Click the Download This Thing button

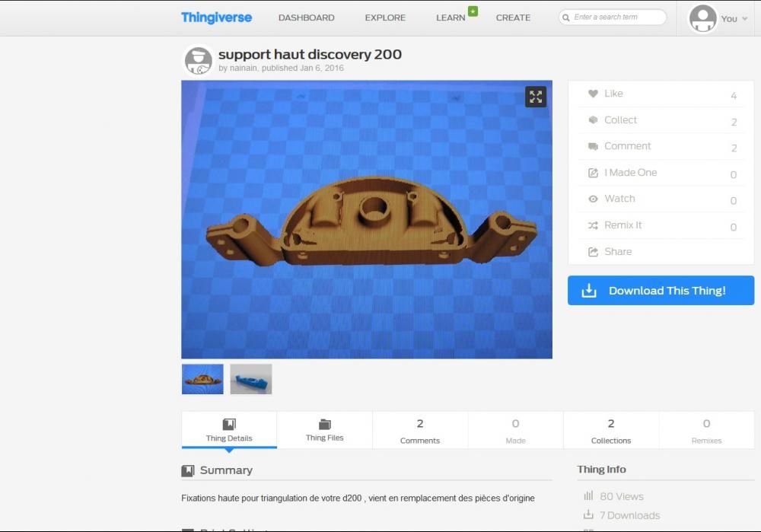click(661, 291)
